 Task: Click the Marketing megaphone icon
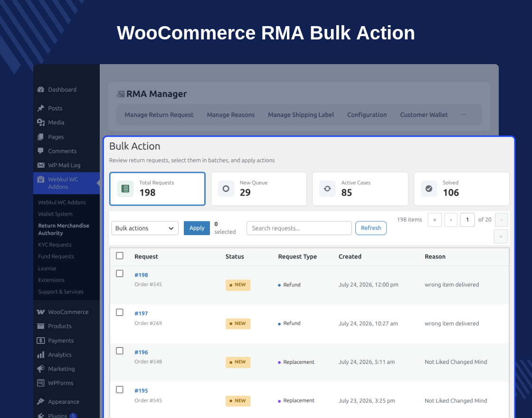point(41,369)
